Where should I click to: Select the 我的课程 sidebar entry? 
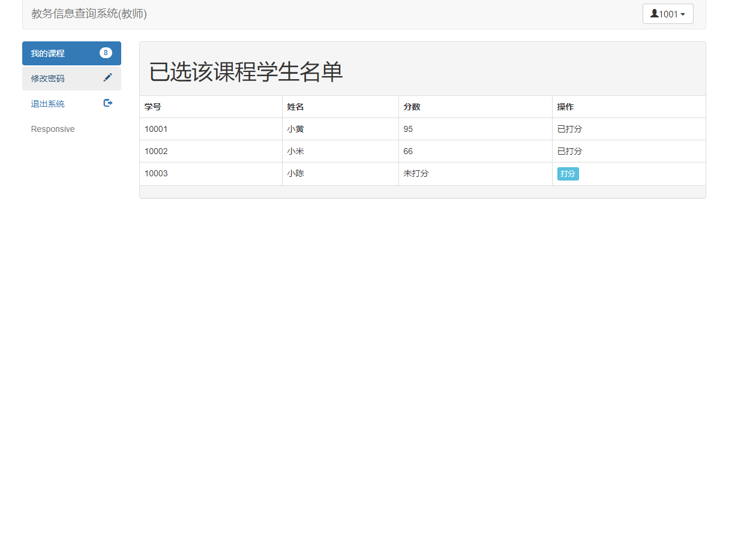[x=48, y=53]
